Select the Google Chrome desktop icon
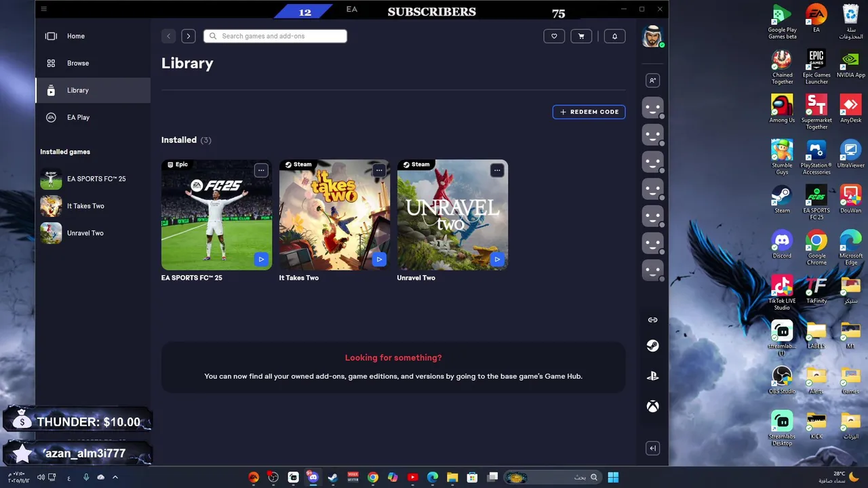Viewport: 868px width, 488px height. pos(816,248)
